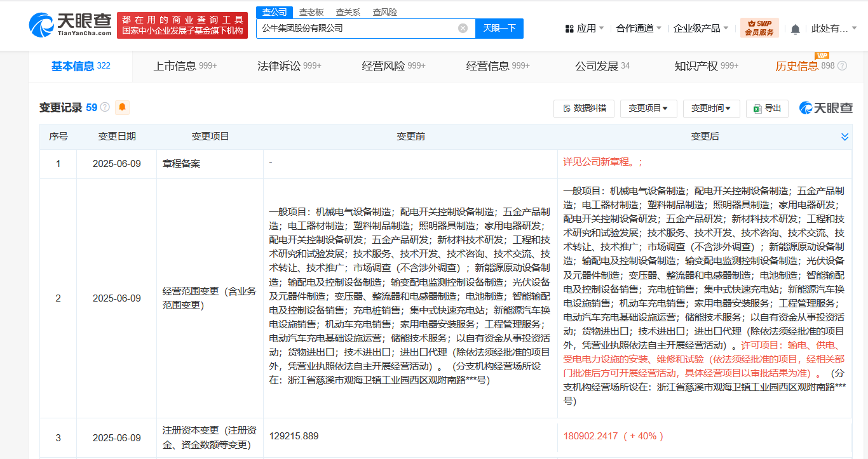
Task: Expand table with double chevron icon
Action: tap(844, 136)
